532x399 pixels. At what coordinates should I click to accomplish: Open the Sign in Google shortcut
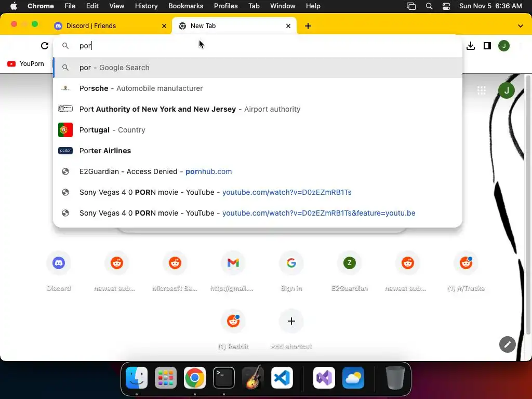pyautogui.click(x=291, y=271)
